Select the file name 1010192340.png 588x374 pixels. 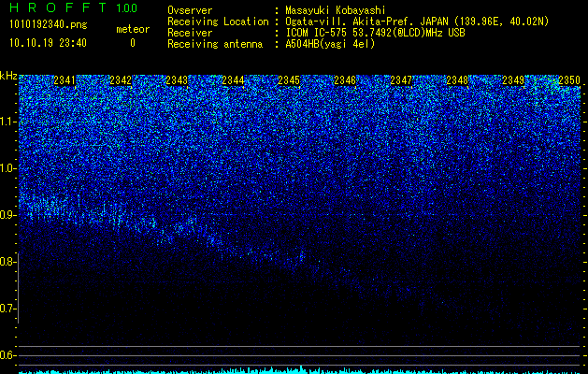pos(49,24)
